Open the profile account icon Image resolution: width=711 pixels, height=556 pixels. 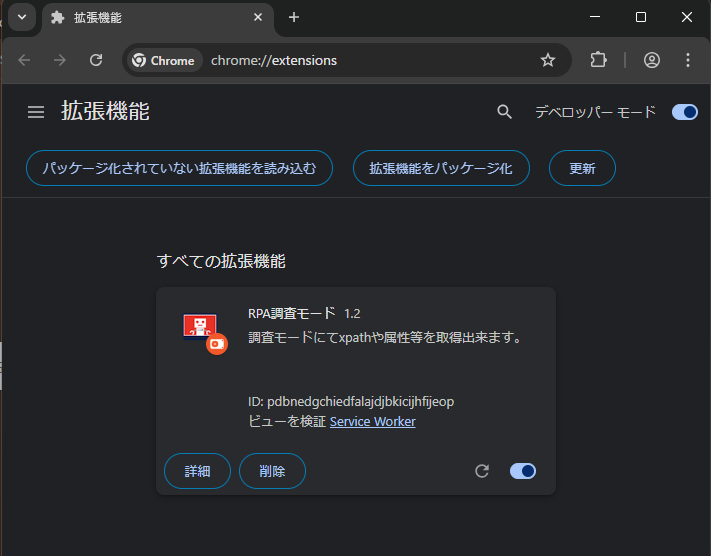[x=652, y=60]
